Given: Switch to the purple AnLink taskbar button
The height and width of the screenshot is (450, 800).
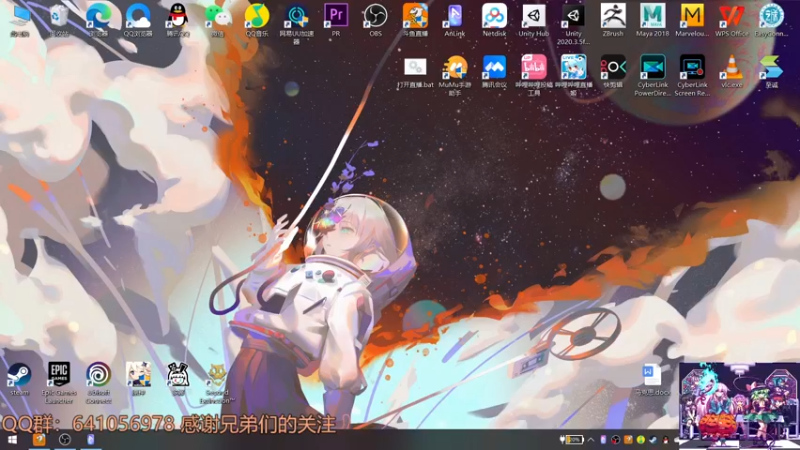Looking at the screenshot, I should (x=91, y=439).
